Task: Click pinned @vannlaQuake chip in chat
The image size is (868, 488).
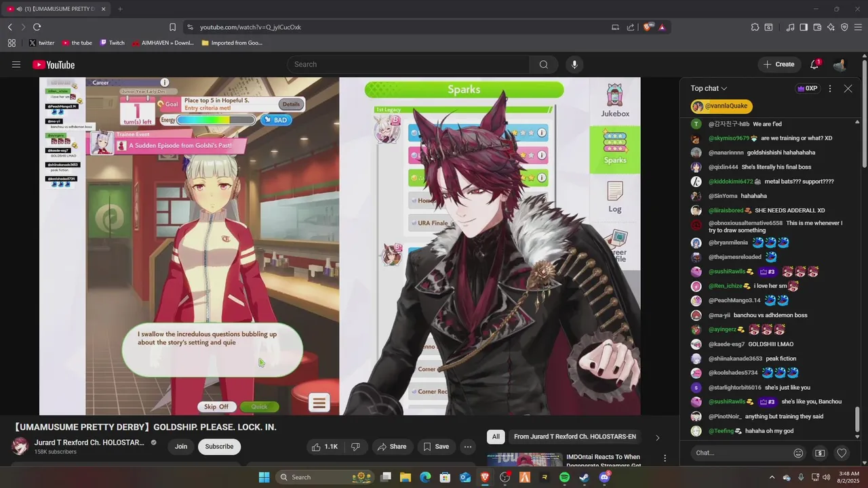Action: tap(722, 106)
